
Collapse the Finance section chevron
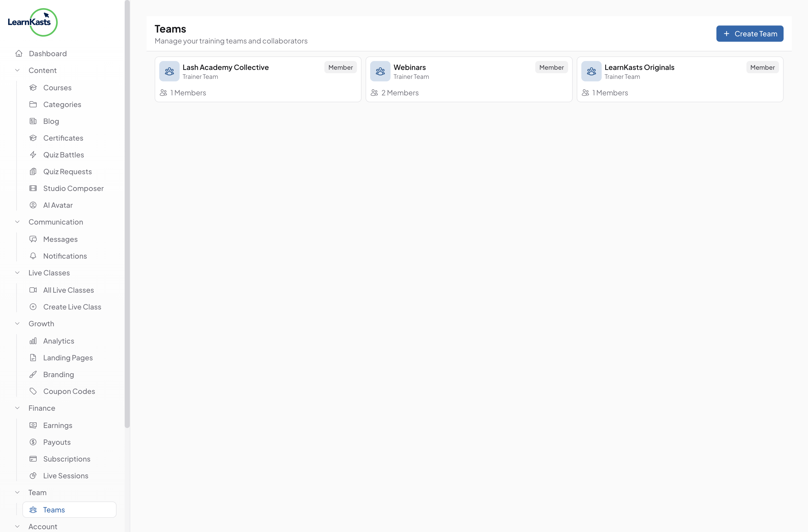click(x=17, y=408)
